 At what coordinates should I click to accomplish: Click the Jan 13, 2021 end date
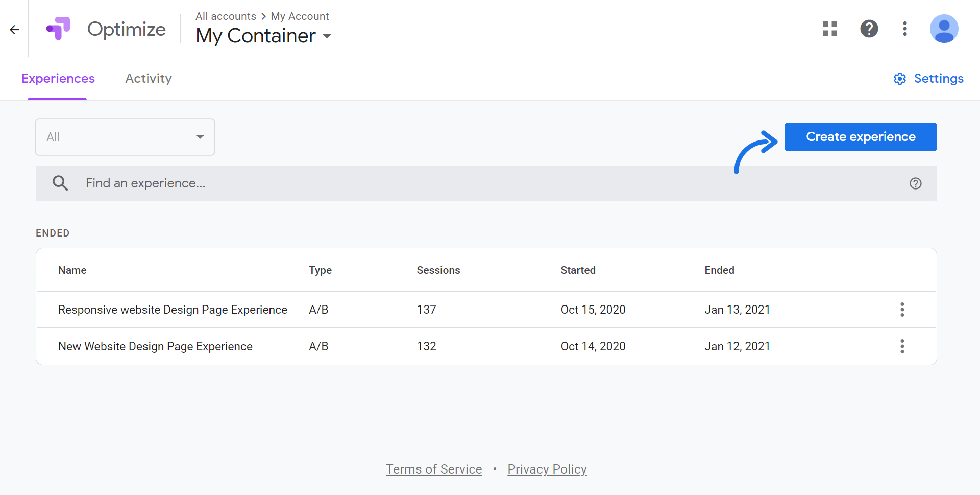click(x=737, y=310)
